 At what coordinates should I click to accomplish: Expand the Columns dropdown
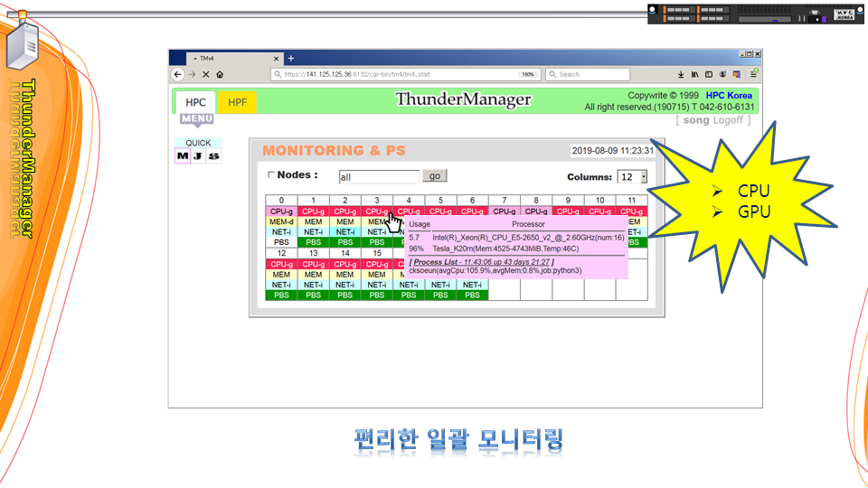[x=643, y=177]
